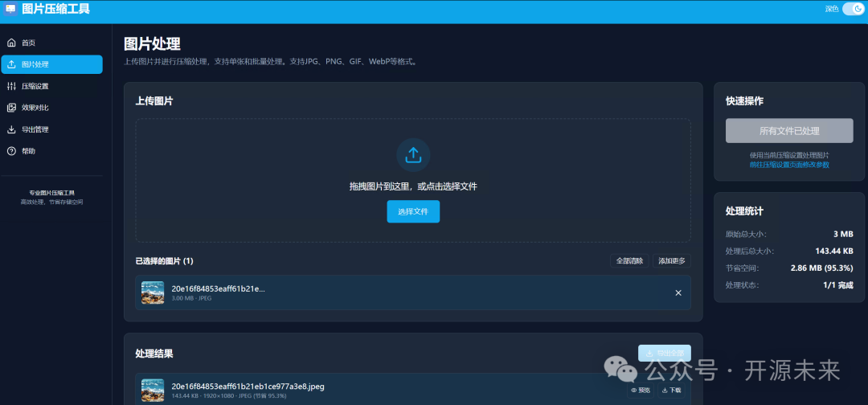Click thumbnail of selected 3.00 MB image
Viewport: 868px width, 405px height.
[x=153, y=292]
